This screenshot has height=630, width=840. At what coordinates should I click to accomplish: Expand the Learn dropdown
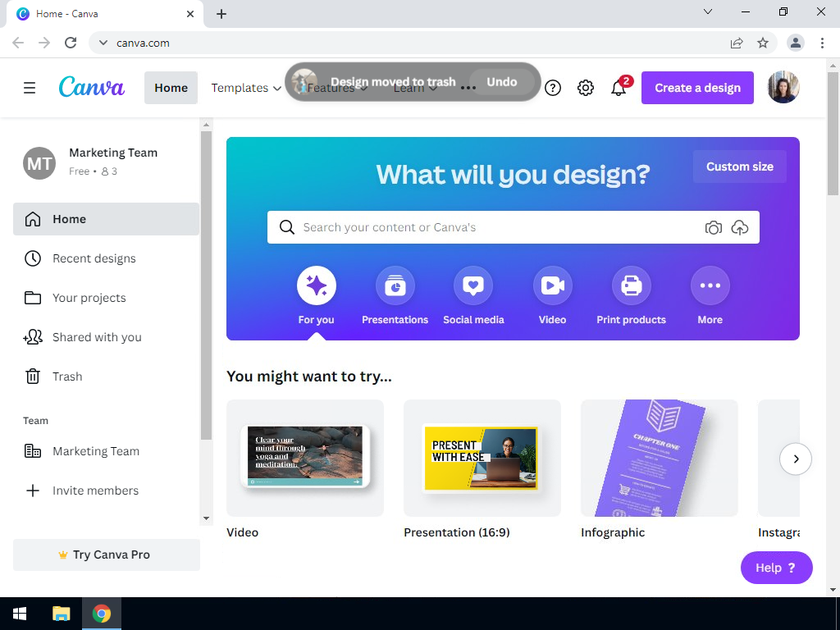(x=415, y=88)
